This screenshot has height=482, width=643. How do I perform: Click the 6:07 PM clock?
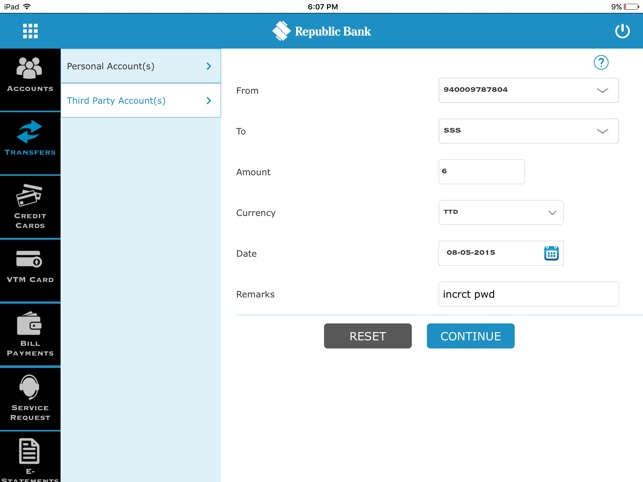point(323,7)
